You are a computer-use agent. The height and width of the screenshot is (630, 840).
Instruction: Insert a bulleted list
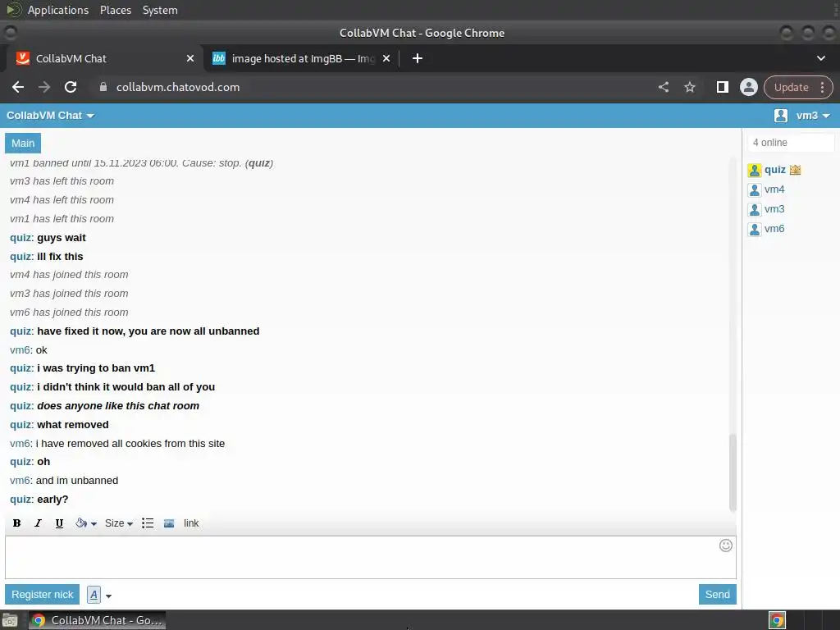(148, 523)
